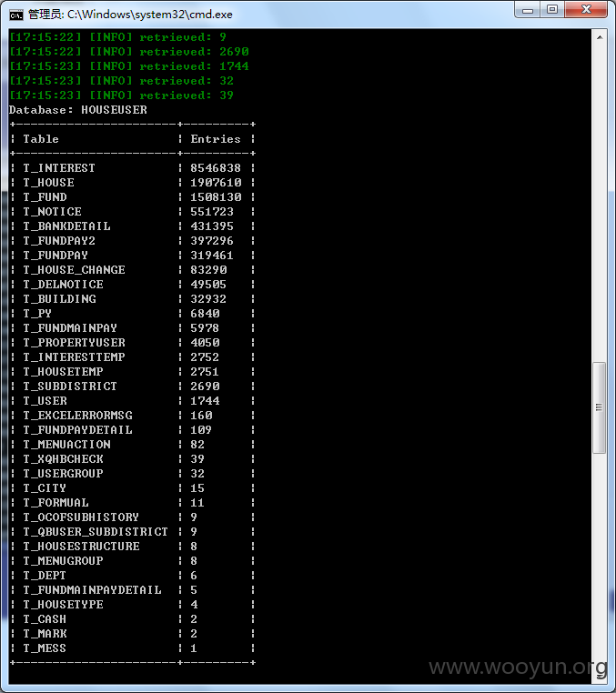This screenshot has width=616, height=693.
Task: Close the cmd.exe window
Action: (x=586, y=10)
